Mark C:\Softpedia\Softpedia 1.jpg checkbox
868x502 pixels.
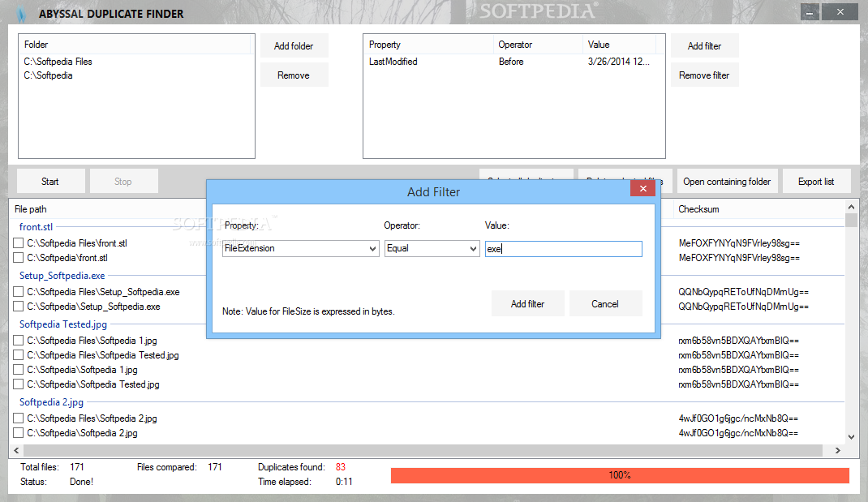coord(19,369)
